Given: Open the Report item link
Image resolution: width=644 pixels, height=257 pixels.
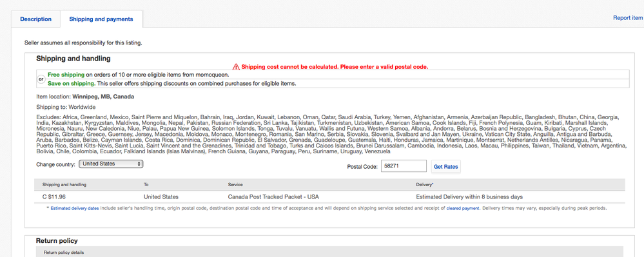Looking at the screenshot, I should click(x=628, y=17).
